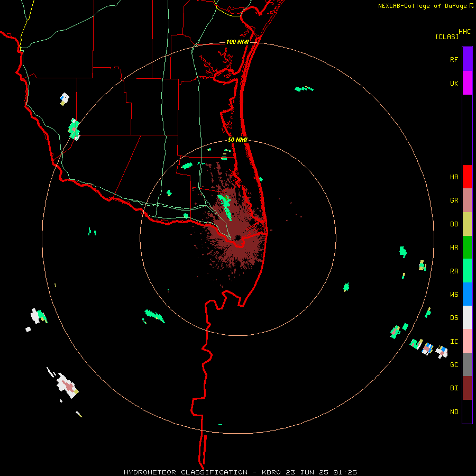
Task: Select the BD yellow legend block
Action: (x=467, y=224)
